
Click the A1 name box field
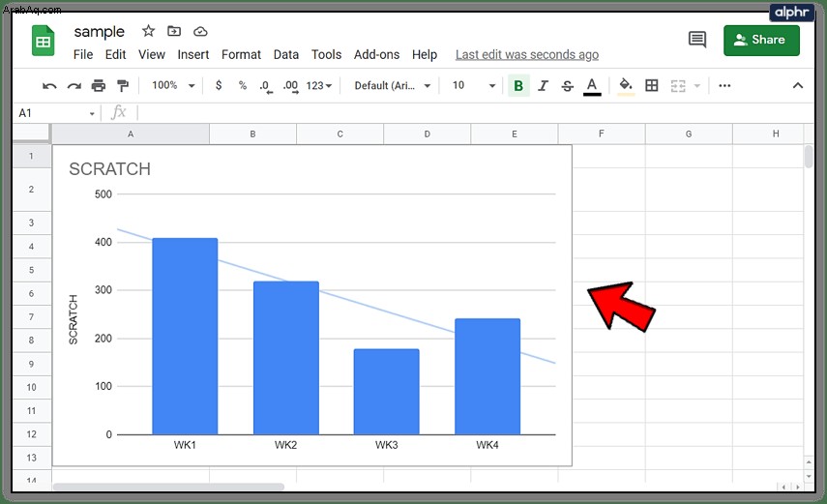click(55, 113)
